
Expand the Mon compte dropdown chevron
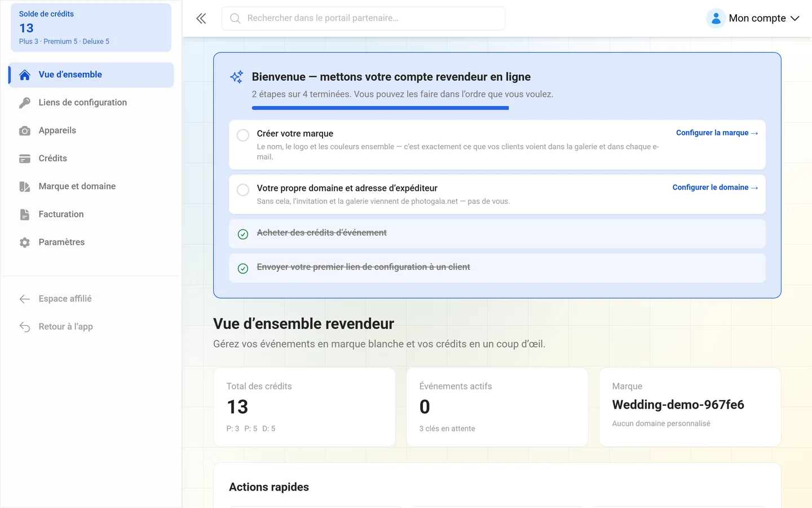click(x=795, y=19)
